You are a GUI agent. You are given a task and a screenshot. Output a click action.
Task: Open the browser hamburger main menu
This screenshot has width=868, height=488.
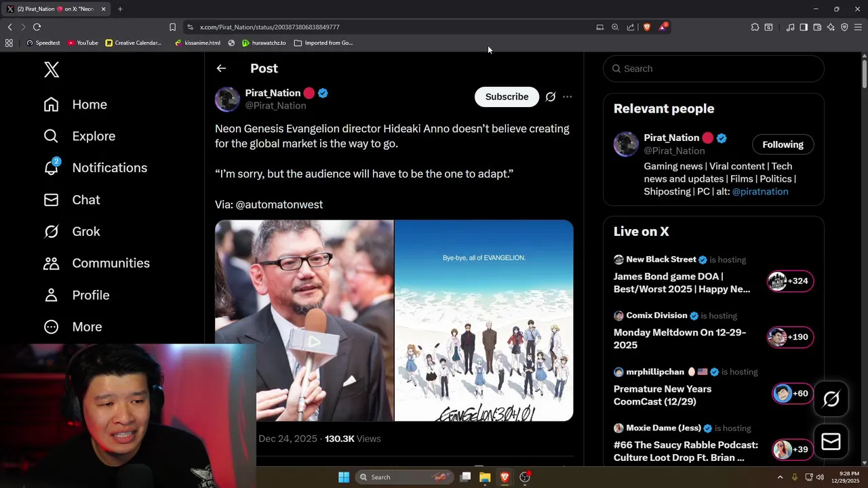(858, 27)
